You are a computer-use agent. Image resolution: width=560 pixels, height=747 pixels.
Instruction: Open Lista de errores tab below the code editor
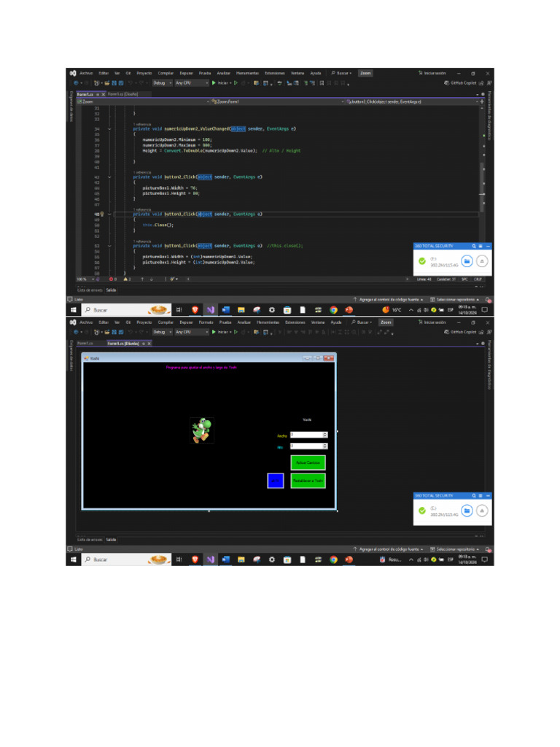pyautogui.click(x=90, y=290)
